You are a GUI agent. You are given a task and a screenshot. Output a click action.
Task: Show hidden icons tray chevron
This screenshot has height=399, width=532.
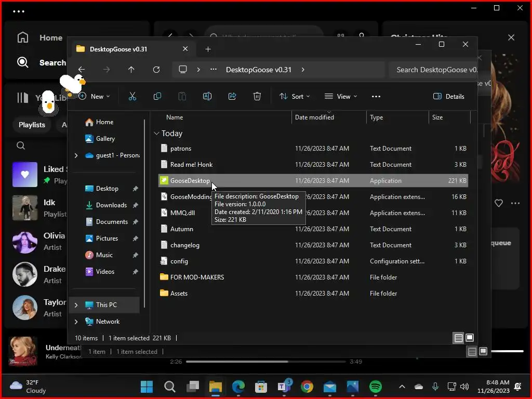point(402,387)
